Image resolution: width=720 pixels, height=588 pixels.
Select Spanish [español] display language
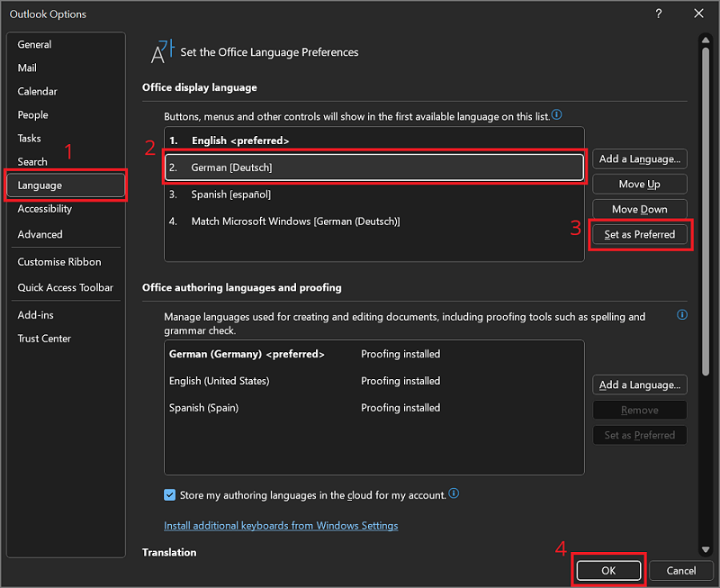tap(374, 194)
